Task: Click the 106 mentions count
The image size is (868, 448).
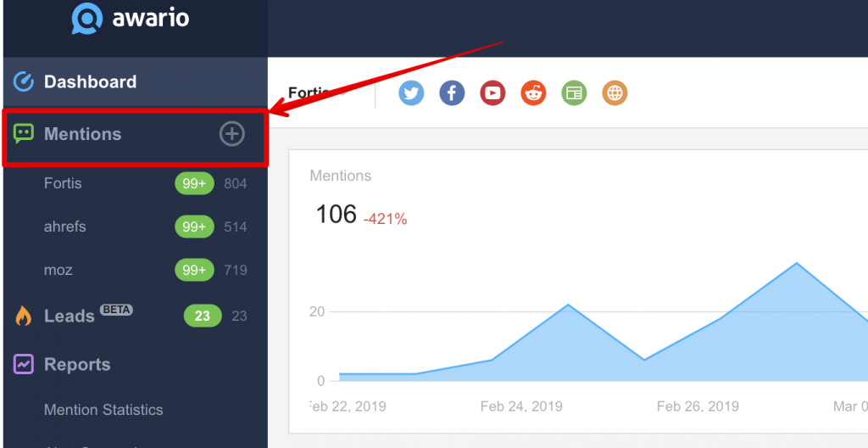Action: [x=336, y=215]
